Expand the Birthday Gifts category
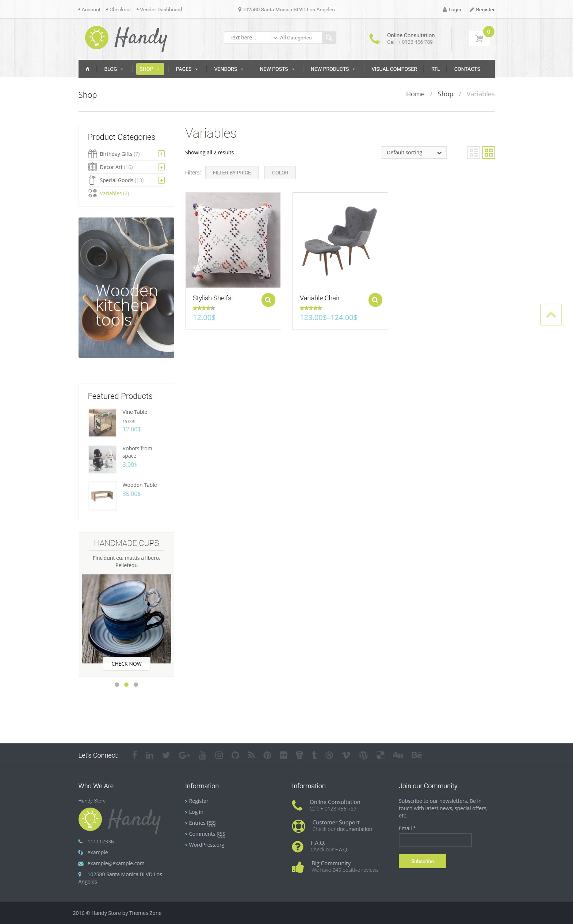Viewport: 573px width, 924px height. (x=161, y=154)
